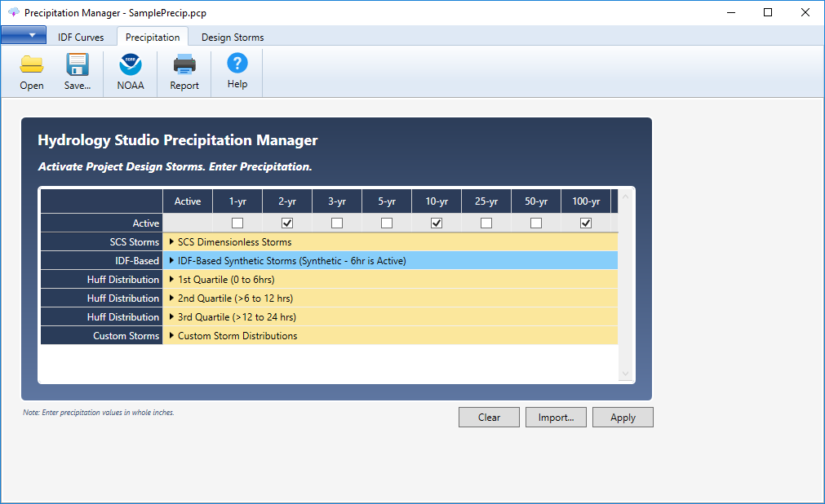
Task: Expand 3rd Quartile (>12 to 24 hrs) row
Action: [x=171, y=316]
